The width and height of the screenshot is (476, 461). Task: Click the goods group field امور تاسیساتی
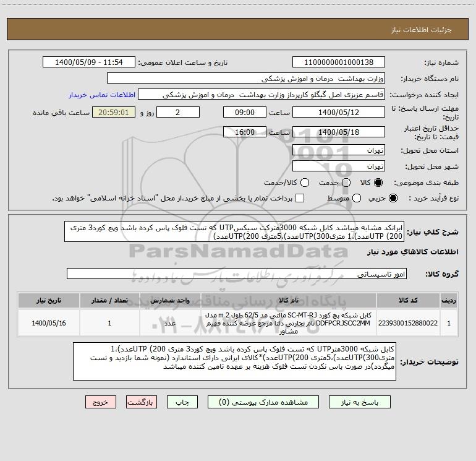[x=237, y=274]
